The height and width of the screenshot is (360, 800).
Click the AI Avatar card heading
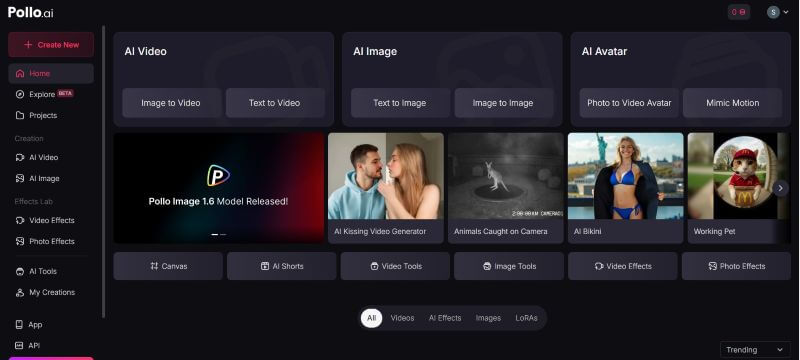[x=605, y=52]
